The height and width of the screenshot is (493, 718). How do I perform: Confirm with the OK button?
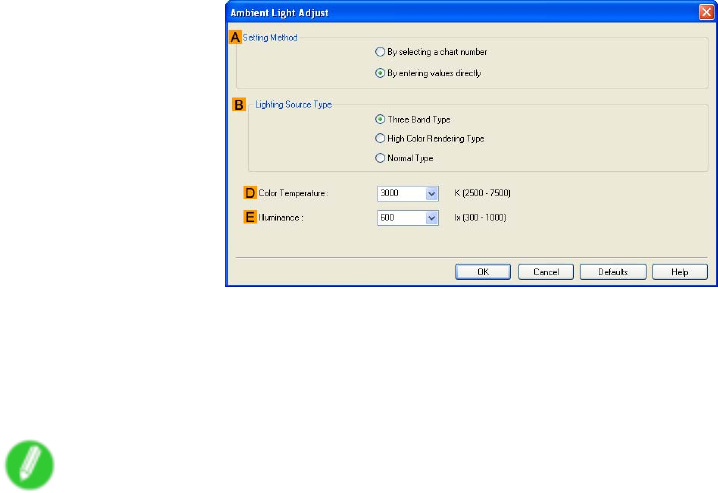(x=483, y=272)
